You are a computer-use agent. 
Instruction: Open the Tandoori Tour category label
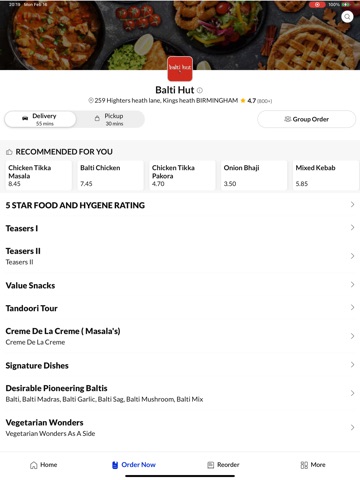pyautogui.click(x=32, y=308)
